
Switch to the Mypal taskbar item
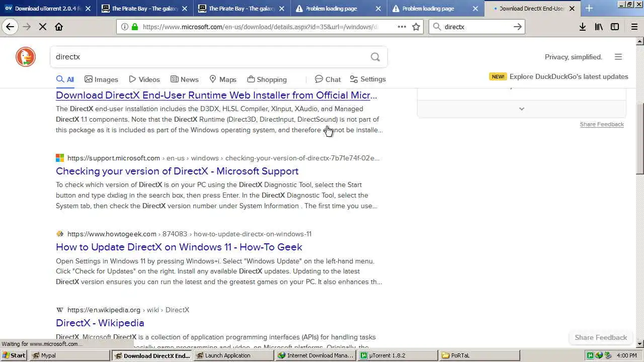(69, 355)
